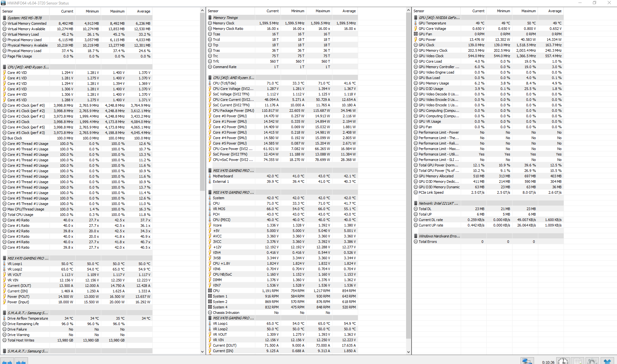Viewport: 617px width, 364px height.
Task: Select the Total Host Writes row
Action: 77,340
